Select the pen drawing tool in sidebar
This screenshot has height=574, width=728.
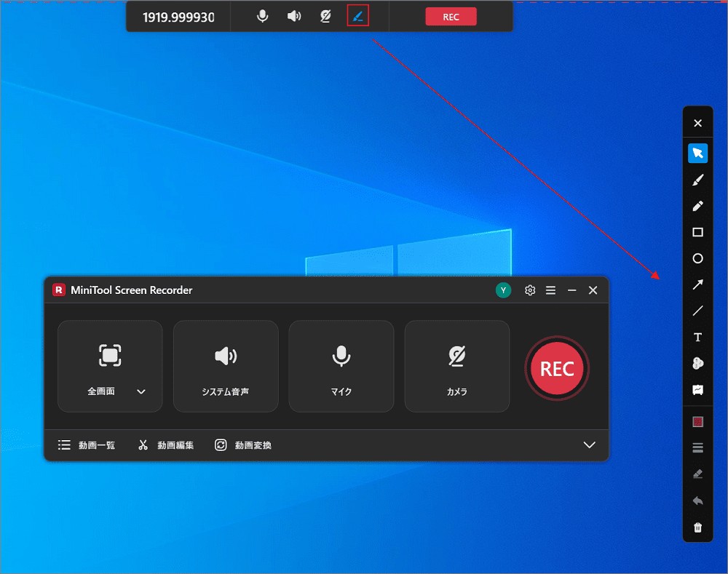(x=697, y=206)
